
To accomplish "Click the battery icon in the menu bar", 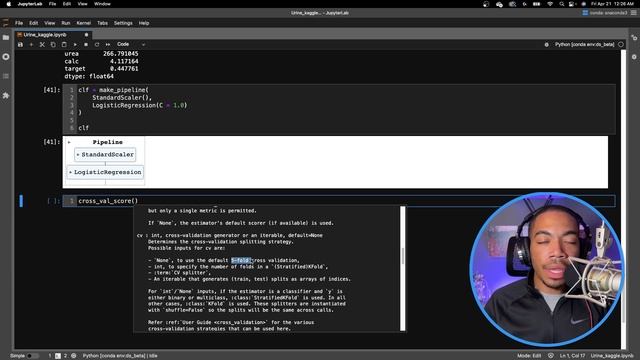I will coord(537,4).
